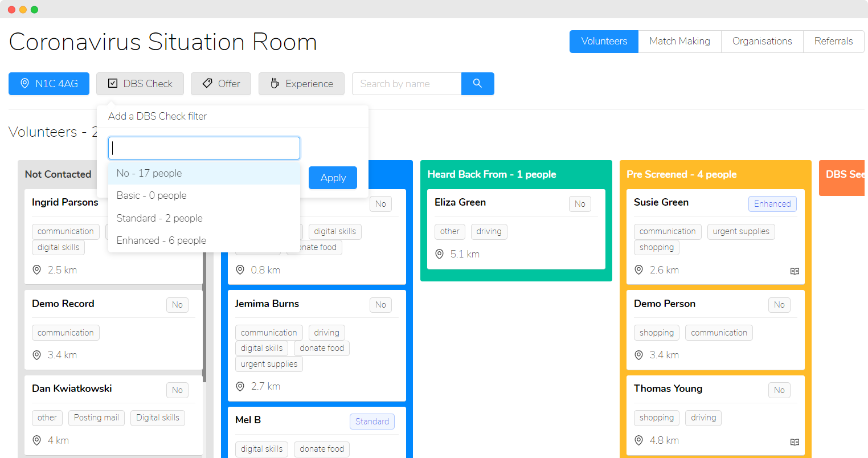This screenshot has width=868, height=458.
Task: Open Dan Kwiatkowski volunteer card
Action: coord(113,415)
